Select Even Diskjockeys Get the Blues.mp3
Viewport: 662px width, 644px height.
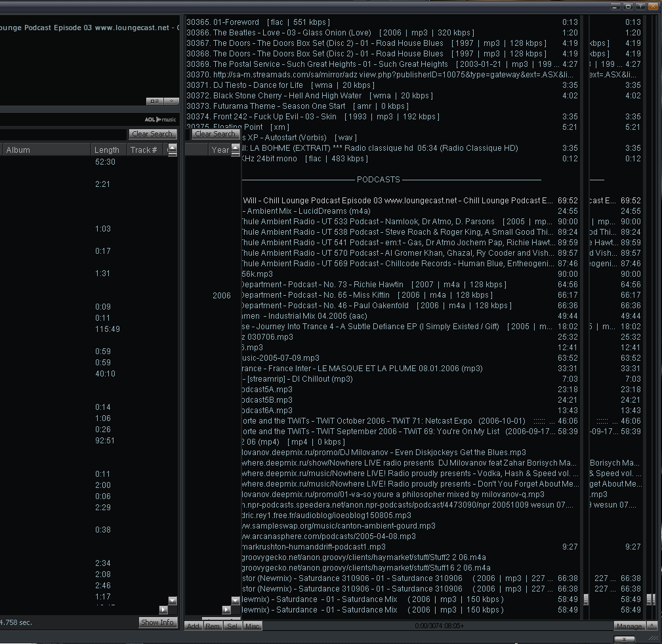pyautogui.click(x=410, y=453)
